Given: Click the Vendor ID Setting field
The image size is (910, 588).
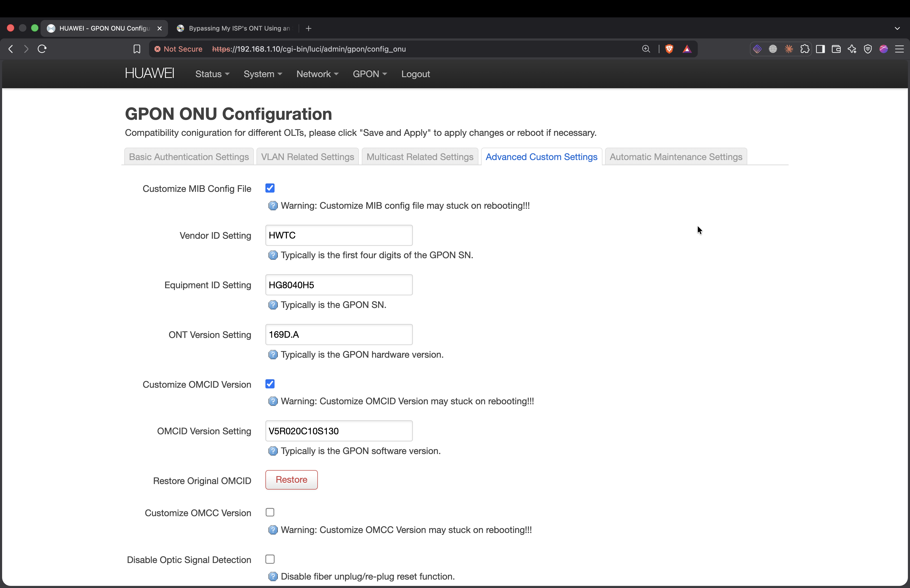Looking at the screenshot, I should tap(339, 235).
